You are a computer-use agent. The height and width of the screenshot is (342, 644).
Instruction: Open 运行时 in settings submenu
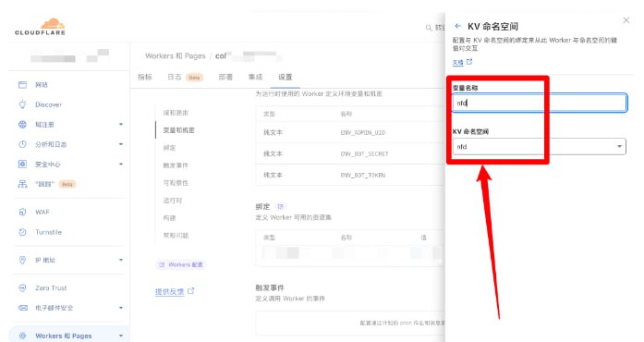click(173, 201)
